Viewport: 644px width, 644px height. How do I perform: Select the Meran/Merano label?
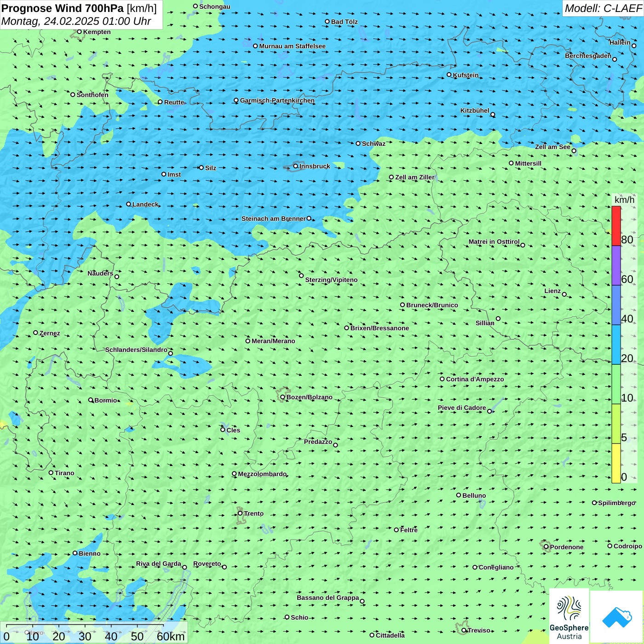(273, 341)
